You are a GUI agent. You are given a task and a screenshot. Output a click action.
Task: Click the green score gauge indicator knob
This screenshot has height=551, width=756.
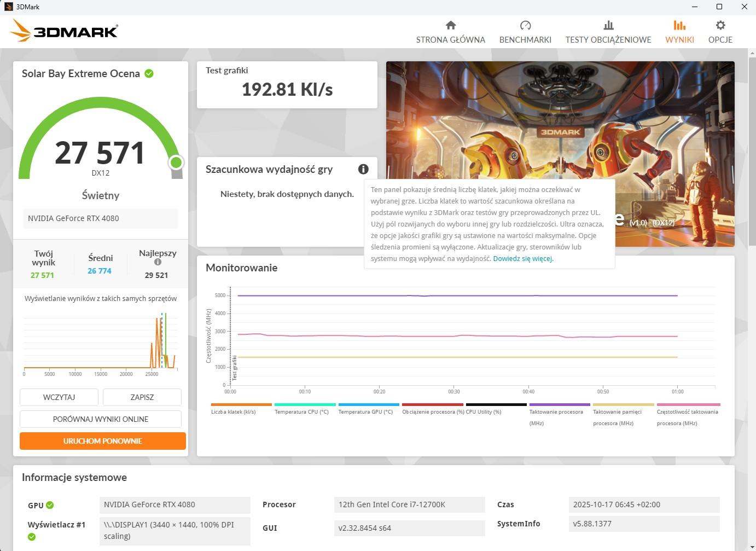click(176, 163)
